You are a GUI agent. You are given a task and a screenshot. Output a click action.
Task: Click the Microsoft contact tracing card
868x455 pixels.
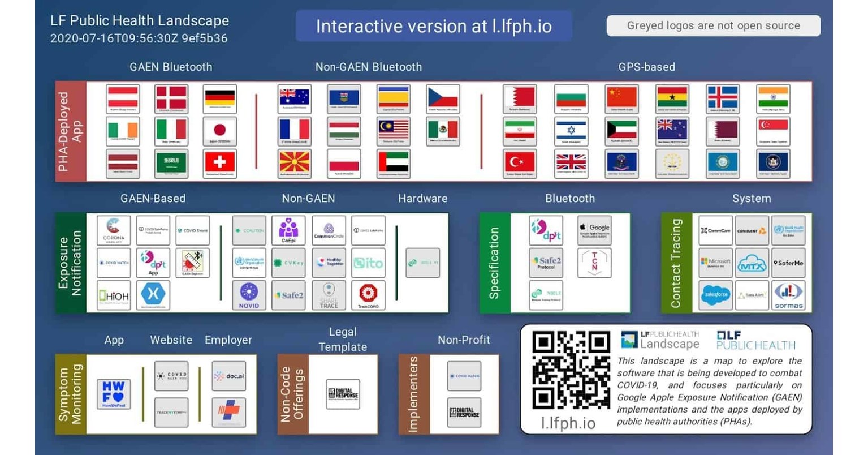[x=715, y=263]
